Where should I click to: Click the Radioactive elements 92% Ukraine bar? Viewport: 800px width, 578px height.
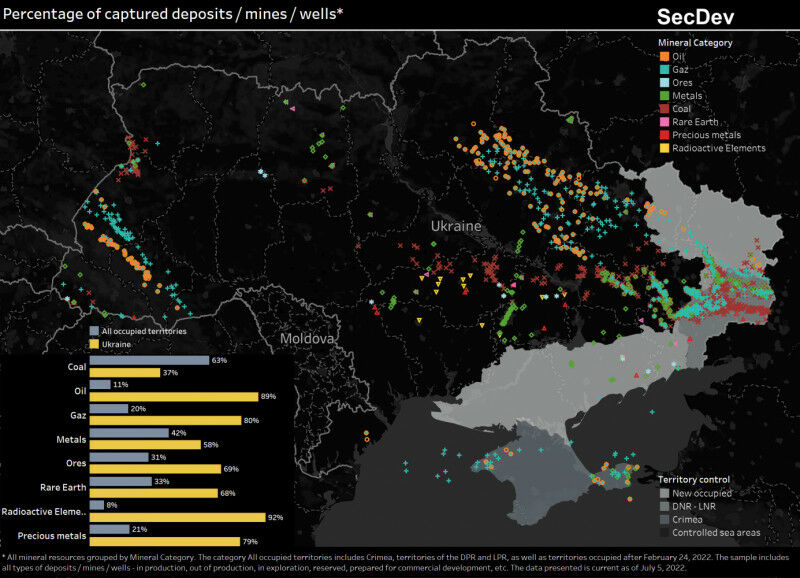pyautogui.click(x=177, y=517)
